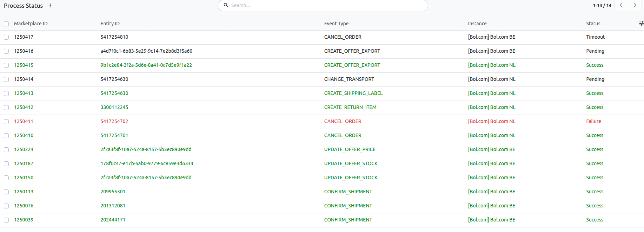Image resolution: width=644 pixels, height=232 pixels.
Task: Sort by Status column header
Action: click(593, 24)
